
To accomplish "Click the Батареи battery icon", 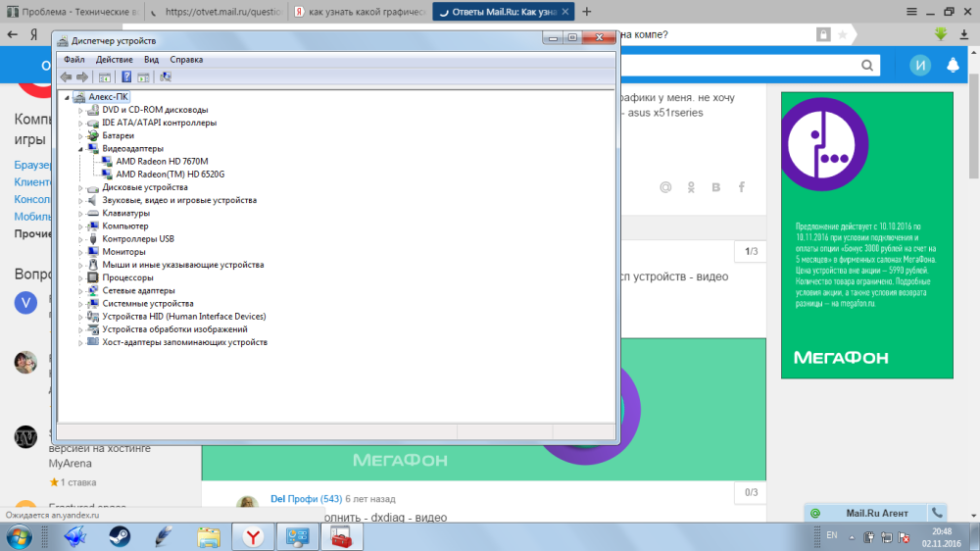I will click(93, 135).
